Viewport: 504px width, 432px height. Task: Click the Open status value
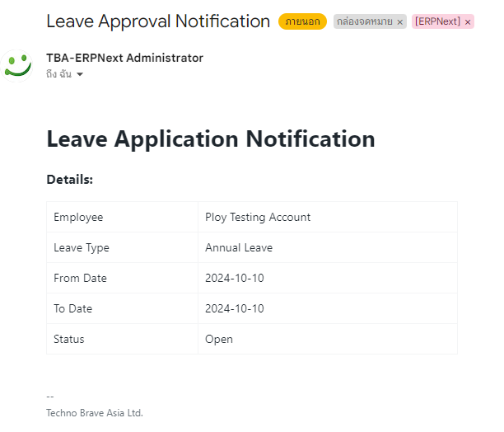[219, 339]
